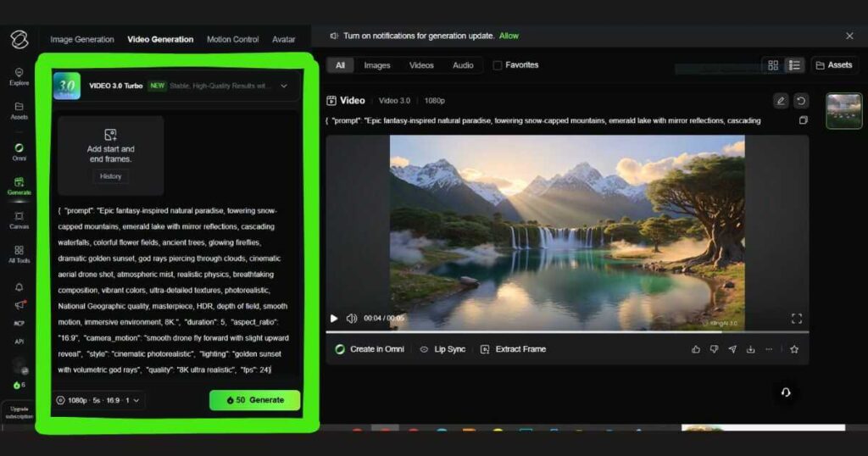The width and height of the screenshot is (868, 456).
Task: Mute the video volume
Action: pyautogui.click(x=352, y=318)
